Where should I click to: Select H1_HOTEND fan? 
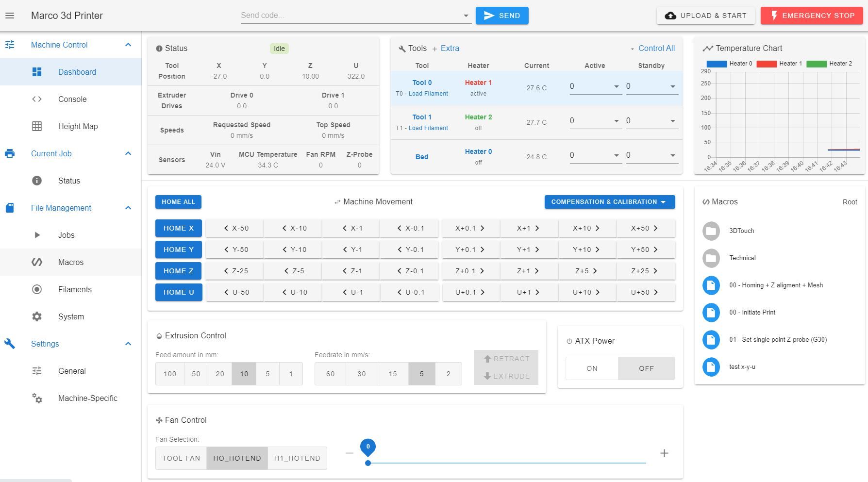(x=297, y=458)
